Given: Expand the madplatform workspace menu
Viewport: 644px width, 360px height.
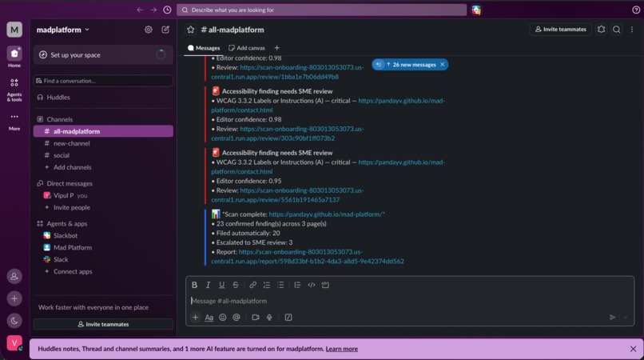Looking at the screenshot, I should tap(63, 30).
